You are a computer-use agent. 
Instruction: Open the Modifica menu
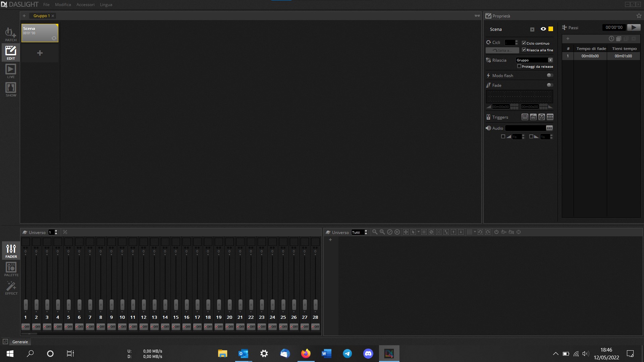[x=63, y=5]
